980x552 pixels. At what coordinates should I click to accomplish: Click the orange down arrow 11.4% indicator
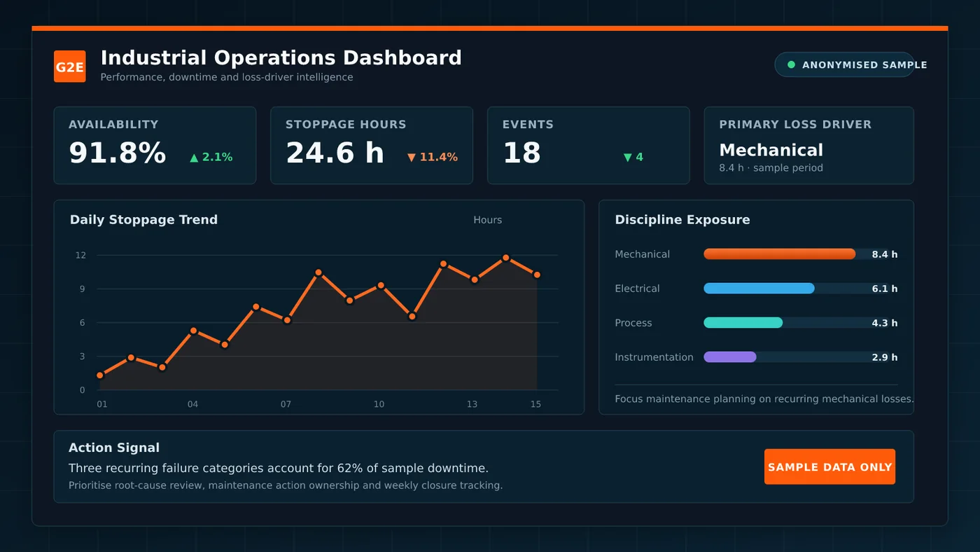[x=433, y=158]
